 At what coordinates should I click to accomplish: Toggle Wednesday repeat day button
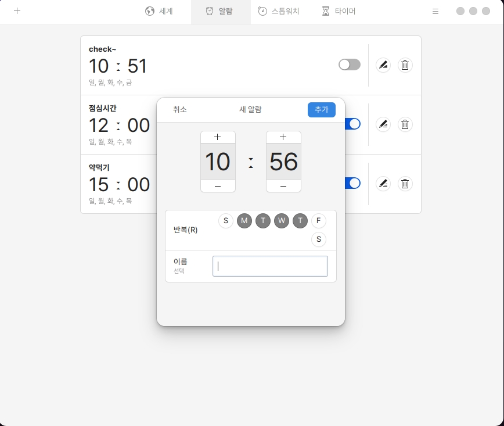(x=282, y=221)
